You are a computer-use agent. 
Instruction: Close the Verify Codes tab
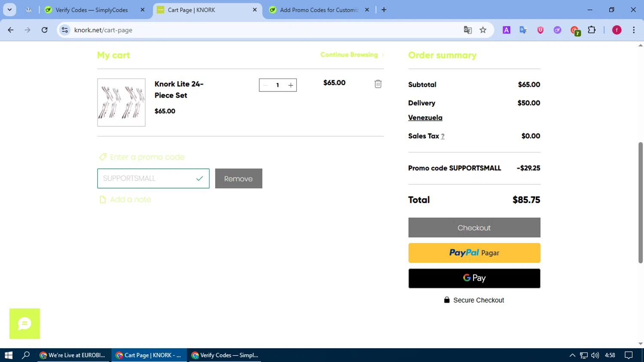(x=143, y=10)
